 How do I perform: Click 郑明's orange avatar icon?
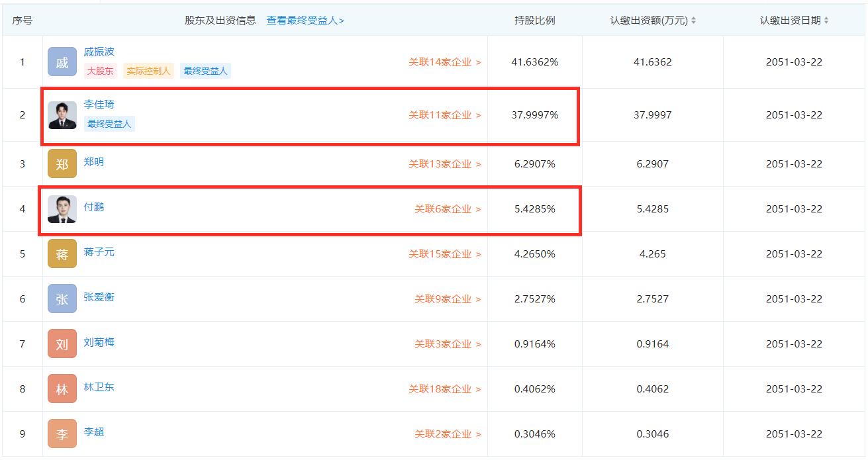62,163
